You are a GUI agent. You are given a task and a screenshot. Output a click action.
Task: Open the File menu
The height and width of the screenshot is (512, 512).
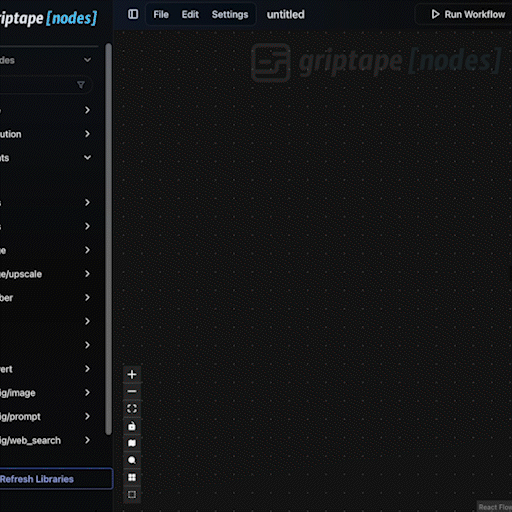161,14
